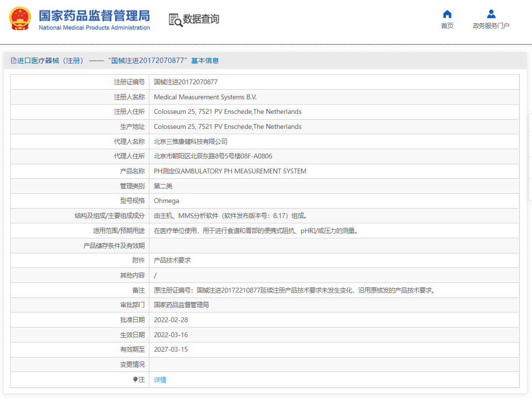532x405 pixels.
Task: Click the 第二类 category value
Action: [x=163, y=186]
